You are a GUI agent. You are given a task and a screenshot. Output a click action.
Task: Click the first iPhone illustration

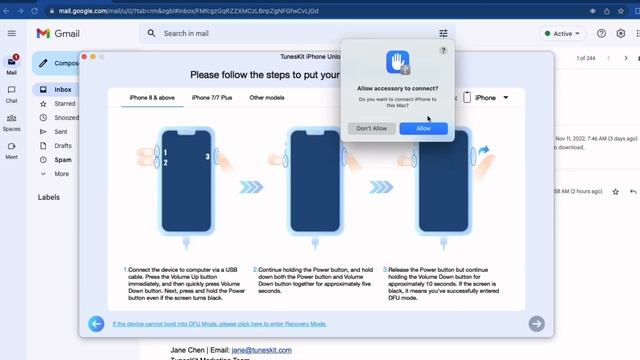click(187, 181)
